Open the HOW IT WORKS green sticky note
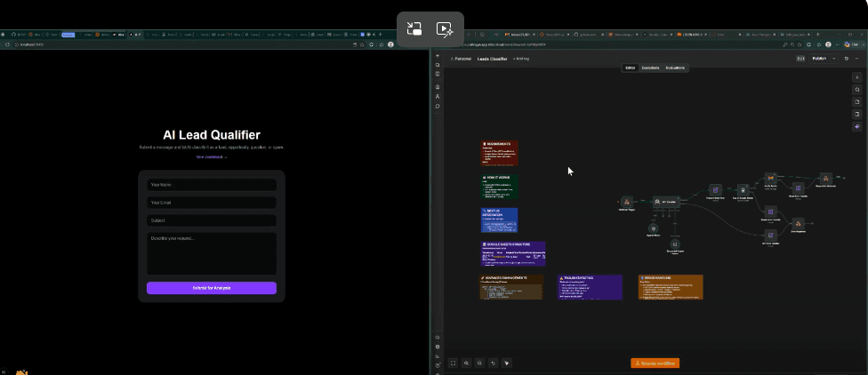The width and height of the screenshot is (868, 375). click(x=499, y=187)
